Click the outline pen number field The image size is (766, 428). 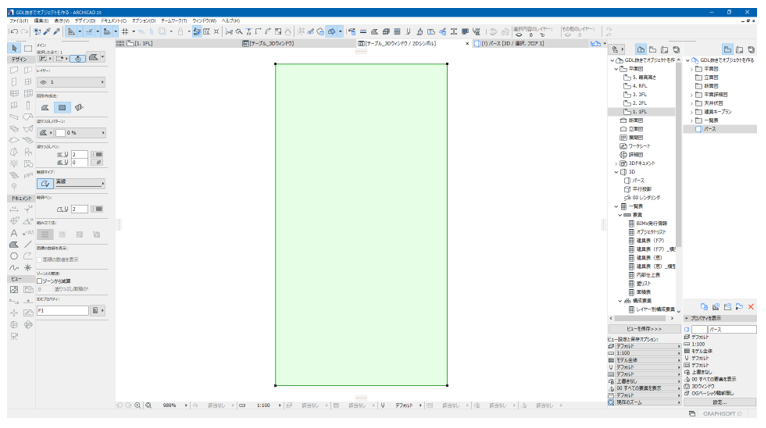(79, 209)
